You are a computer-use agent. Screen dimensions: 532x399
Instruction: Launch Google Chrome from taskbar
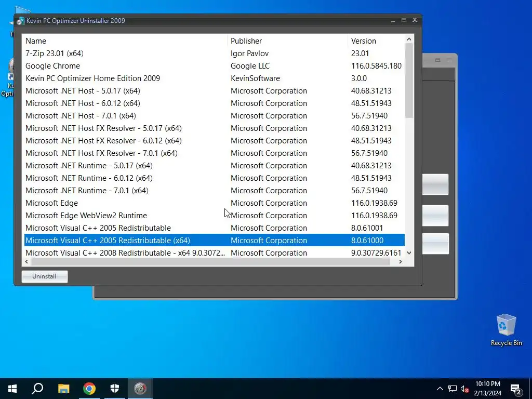click(89, 389)
